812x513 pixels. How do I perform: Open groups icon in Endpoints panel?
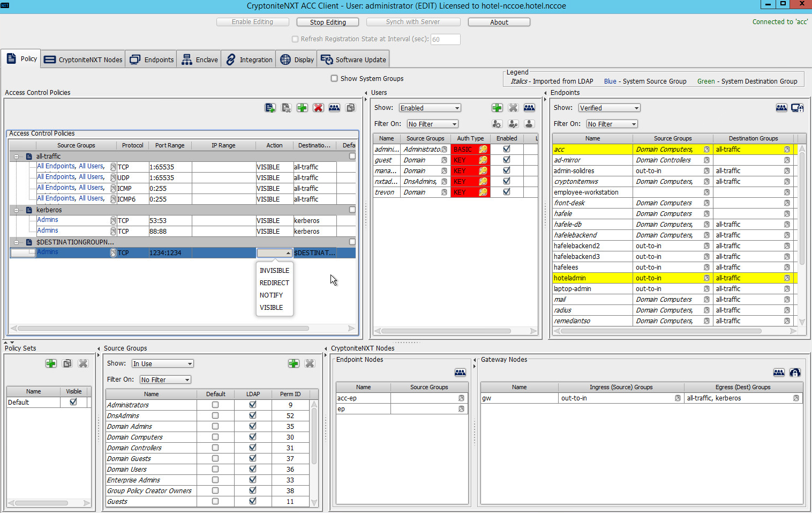(x=781, y=108)
